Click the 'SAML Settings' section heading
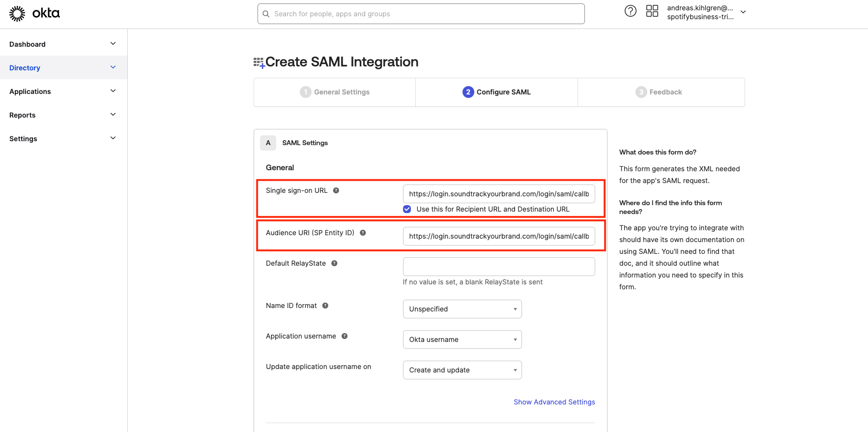 (x=305, y=143)
